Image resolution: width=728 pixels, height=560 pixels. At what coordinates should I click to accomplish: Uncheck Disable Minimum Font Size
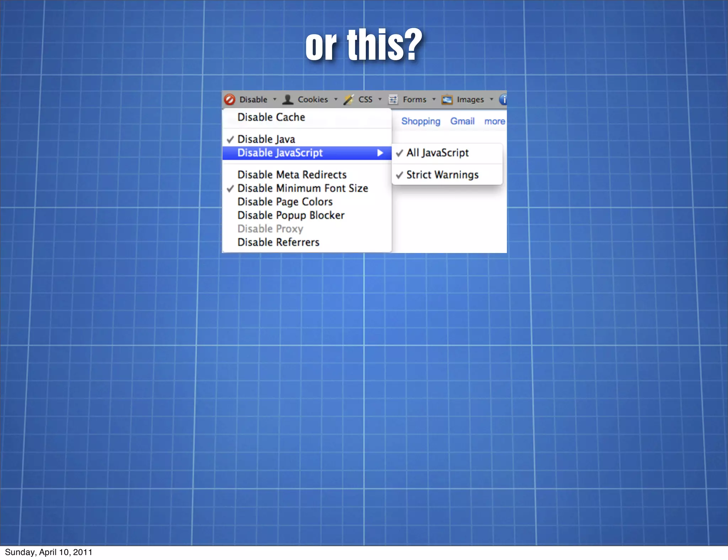point(302,188)
